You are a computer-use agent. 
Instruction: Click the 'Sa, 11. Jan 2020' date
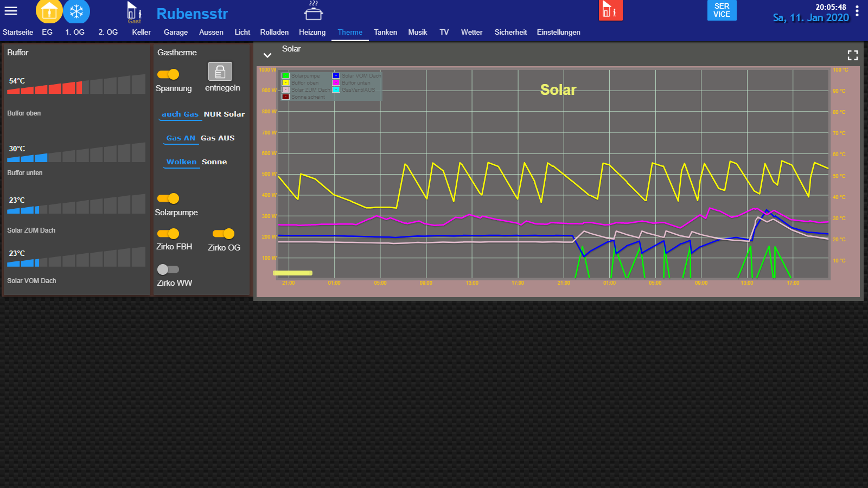pos(811,17)
